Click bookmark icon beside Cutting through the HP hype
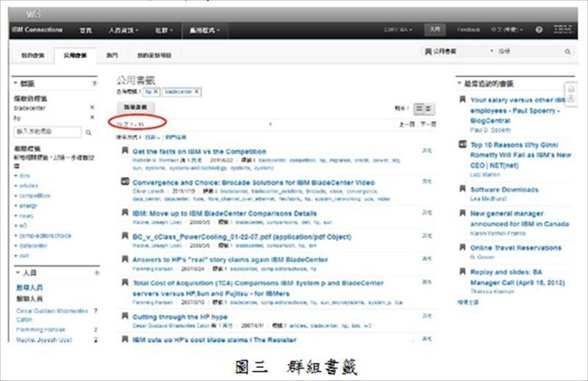588x381 pixels. (124, 316)
